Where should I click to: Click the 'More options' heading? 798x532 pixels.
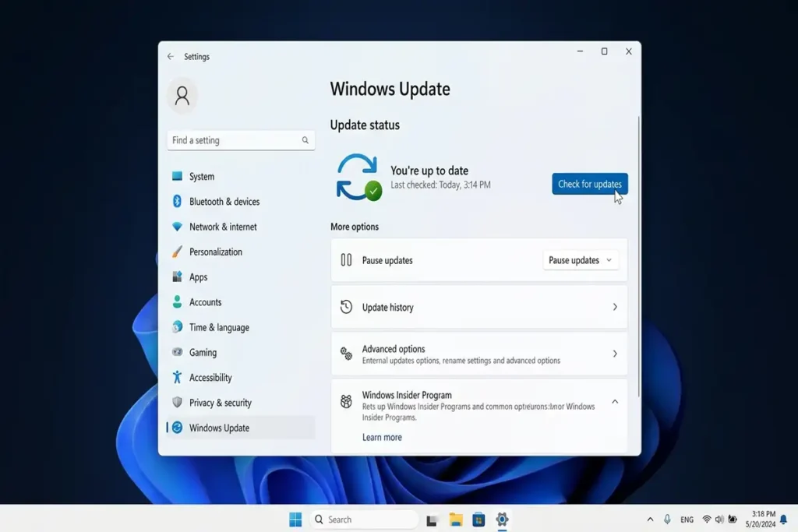pyautogui.click(x=355, y=227)
